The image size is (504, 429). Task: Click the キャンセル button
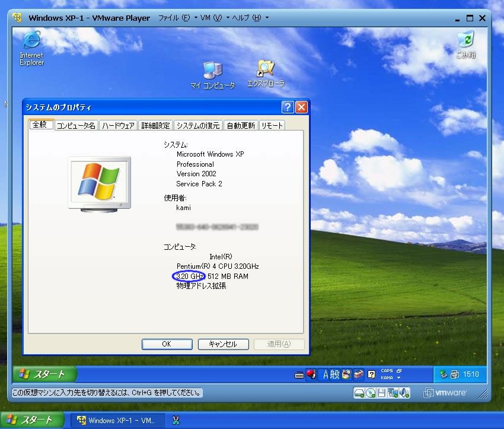point(223,344)
